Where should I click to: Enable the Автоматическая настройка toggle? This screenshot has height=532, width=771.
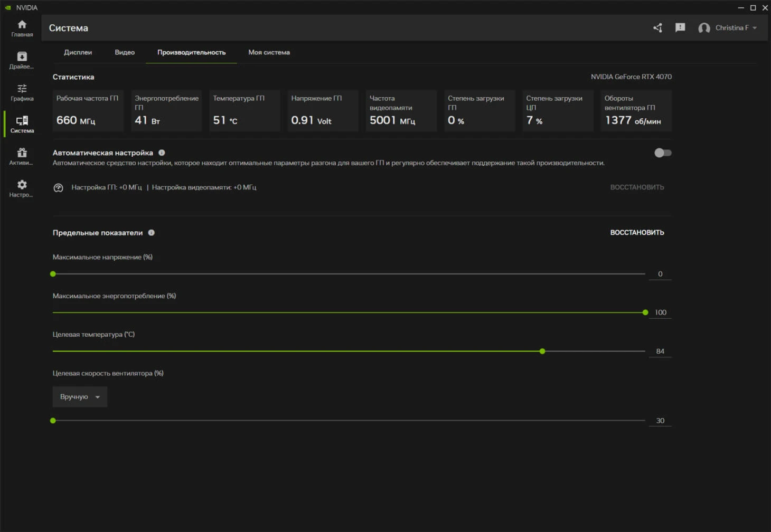coord(662,153)
